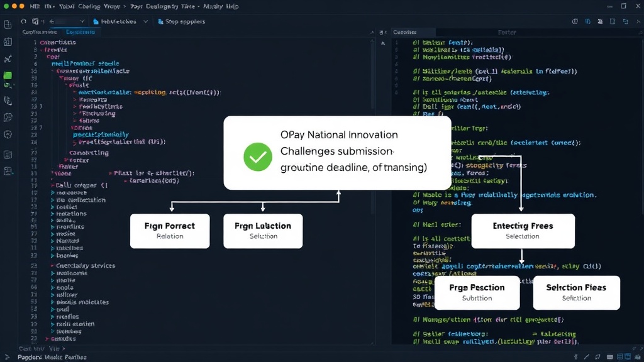Screen dimensions: 644x362
Task: Click the leftmost icon in the right status bar group
Action: (x=576, y=358)
